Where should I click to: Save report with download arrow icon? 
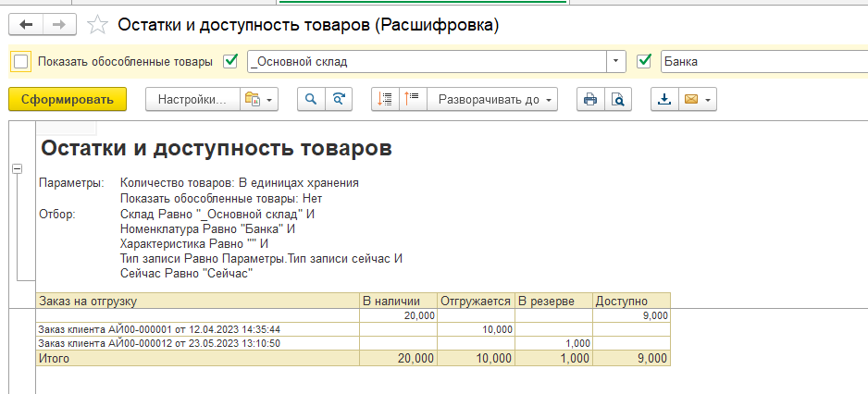664,100
